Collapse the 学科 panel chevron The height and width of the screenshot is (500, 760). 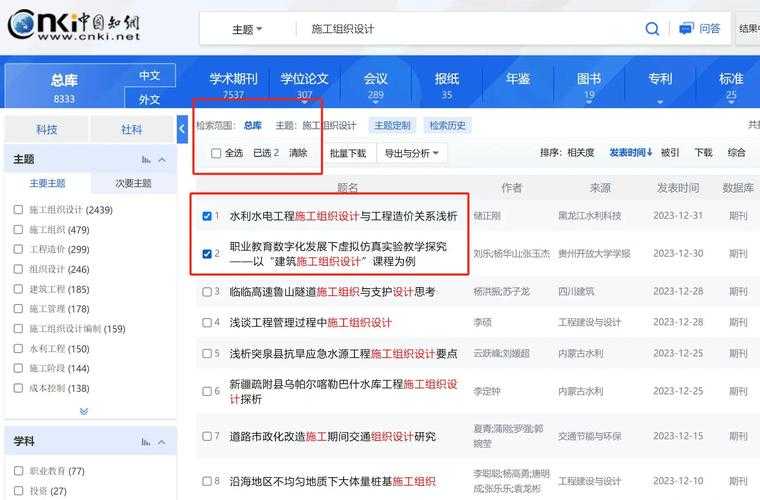162,442
